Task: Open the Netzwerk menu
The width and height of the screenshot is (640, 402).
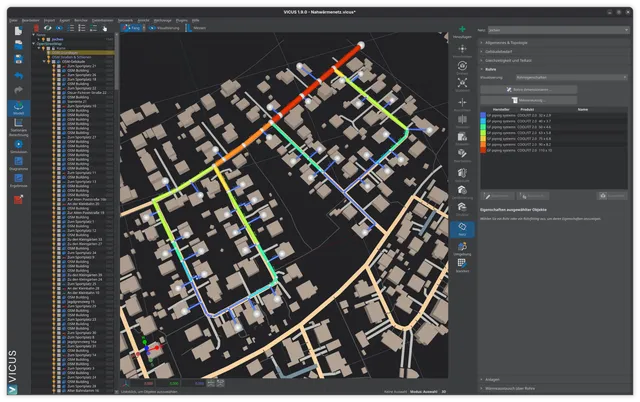Action: pos(125,20)
